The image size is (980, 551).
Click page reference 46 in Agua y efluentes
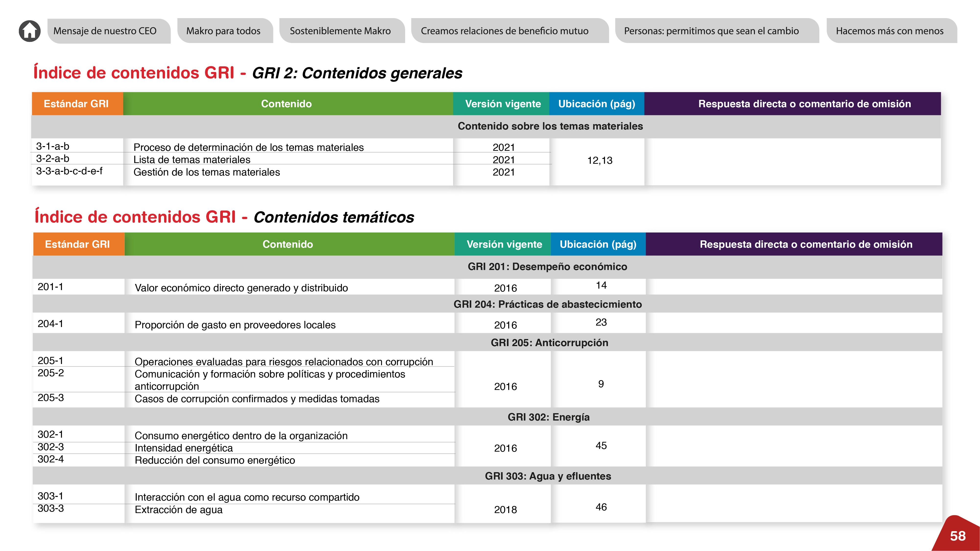[601, 507]
